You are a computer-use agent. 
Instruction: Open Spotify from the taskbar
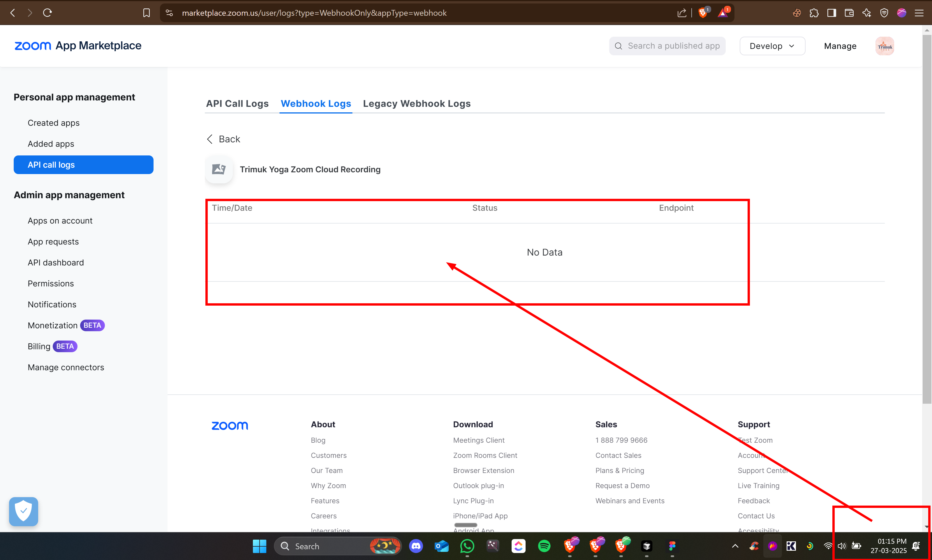tap(544, 546)
